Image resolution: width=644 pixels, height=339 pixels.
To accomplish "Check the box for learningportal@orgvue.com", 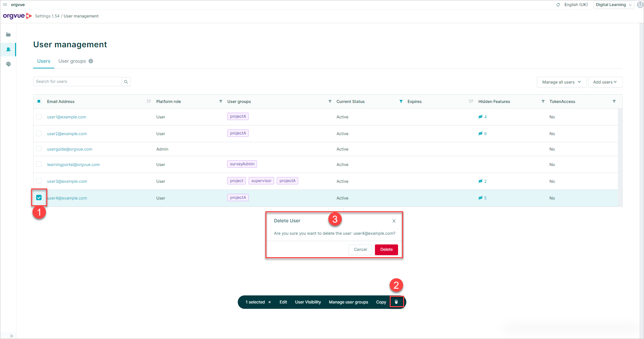I will click(x=39, y=164).
